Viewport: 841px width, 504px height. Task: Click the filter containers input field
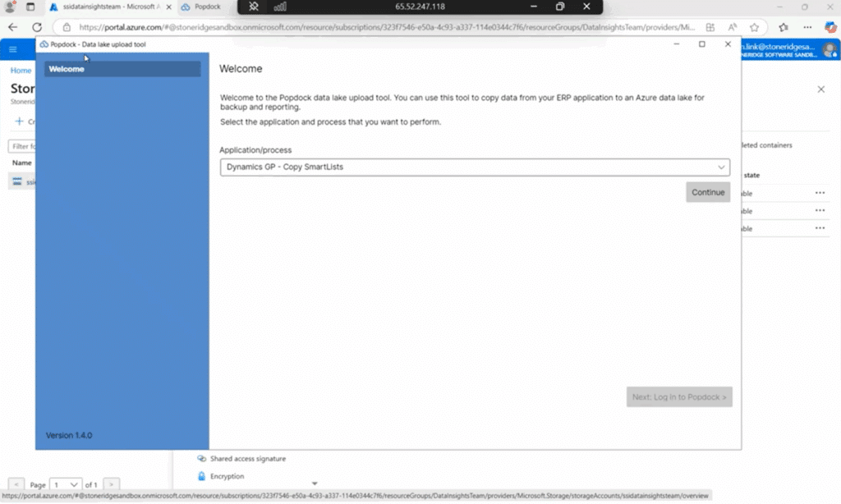tap(23, 146)
